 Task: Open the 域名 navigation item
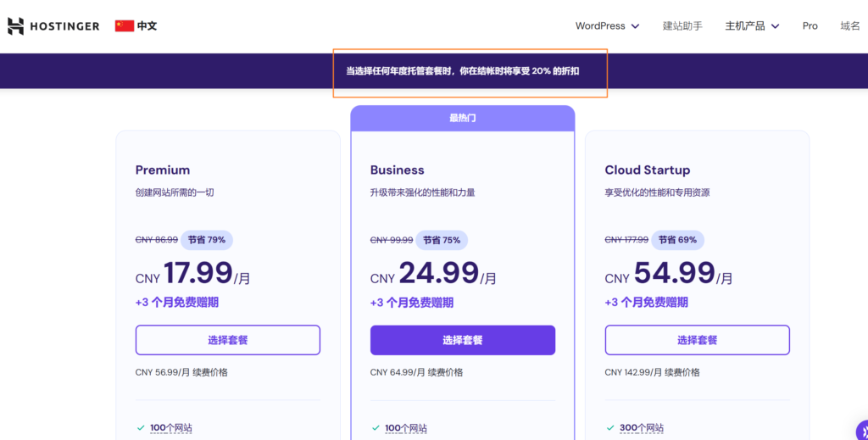pos(849,26)
